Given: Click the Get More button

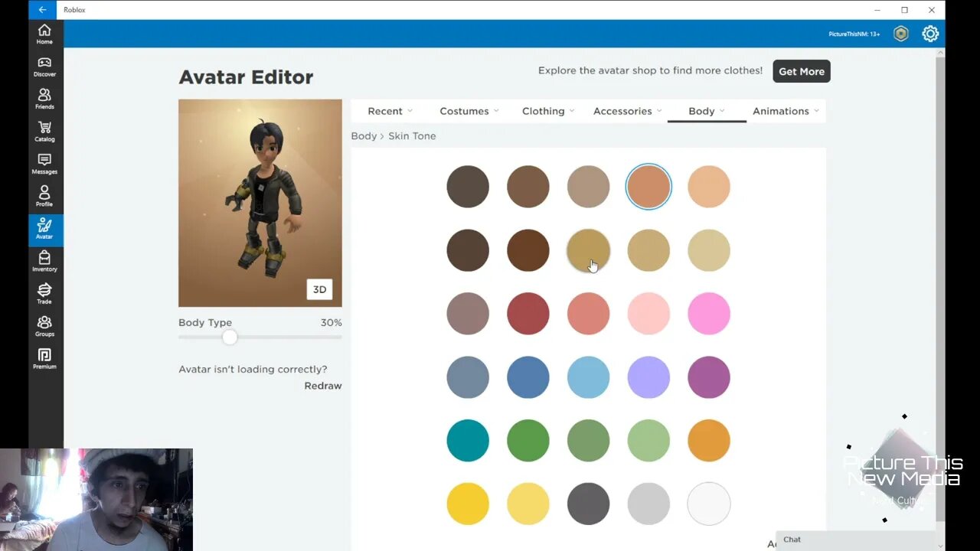Looking at the screenshot, I should [x=802, y=71].
